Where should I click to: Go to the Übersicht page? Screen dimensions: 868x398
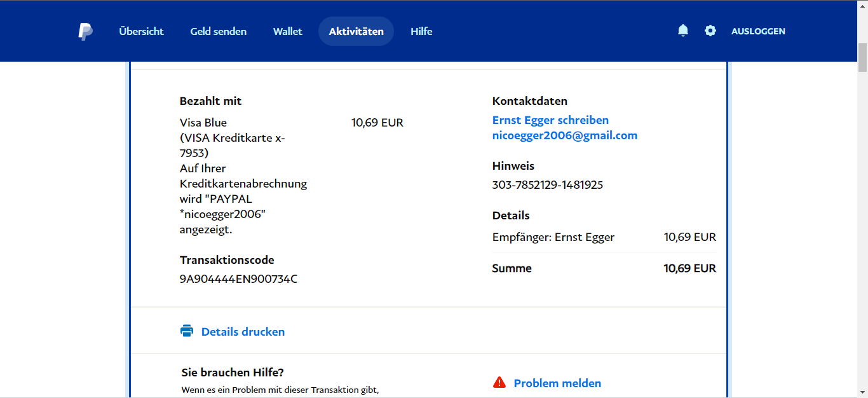pos(141,31)
